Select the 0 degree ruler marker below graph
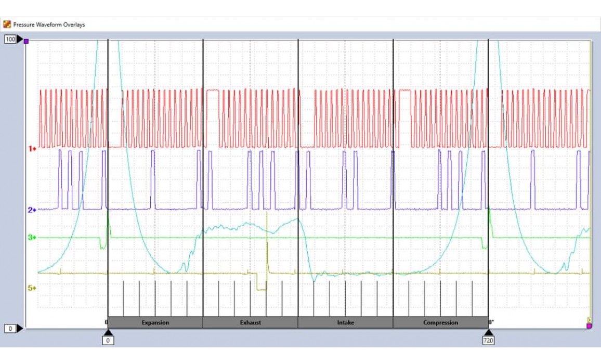The width and height of the screenshot is (601, 364). [x=108, y=341]
